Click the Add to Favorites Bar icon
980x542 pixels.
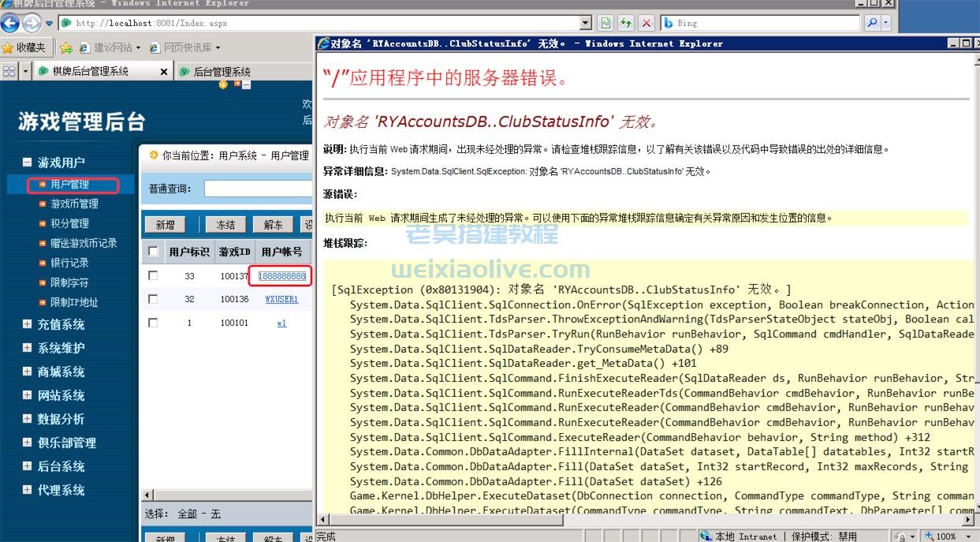pyautogui.click(x=66, y=47)
